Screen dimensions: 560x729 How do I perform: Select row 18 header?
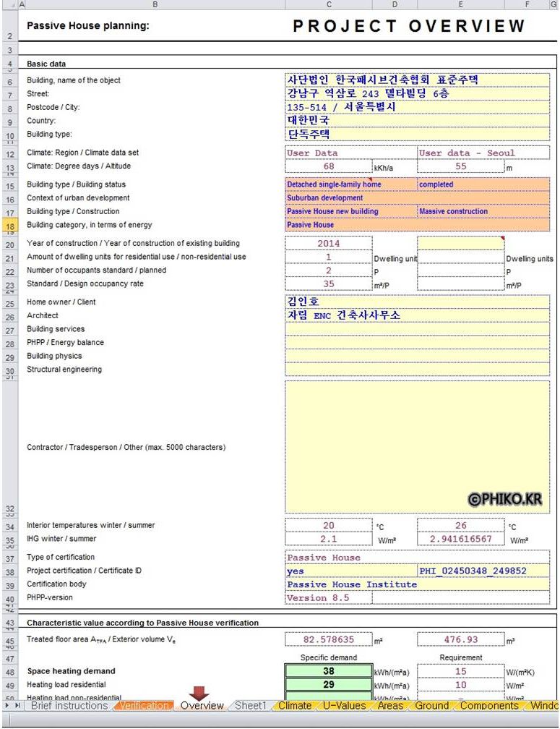point(10,226)
